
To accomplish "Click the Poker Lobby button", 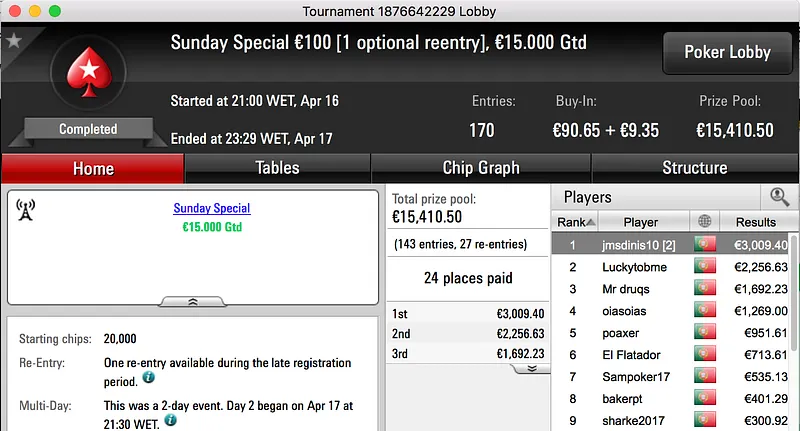I will [x=725, y=52].
